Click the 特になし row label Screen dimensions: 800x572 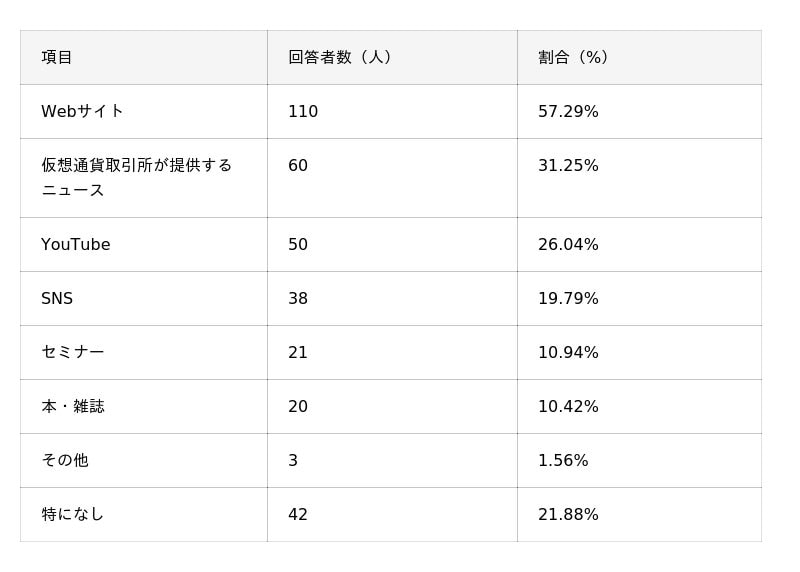click(73, 515)
